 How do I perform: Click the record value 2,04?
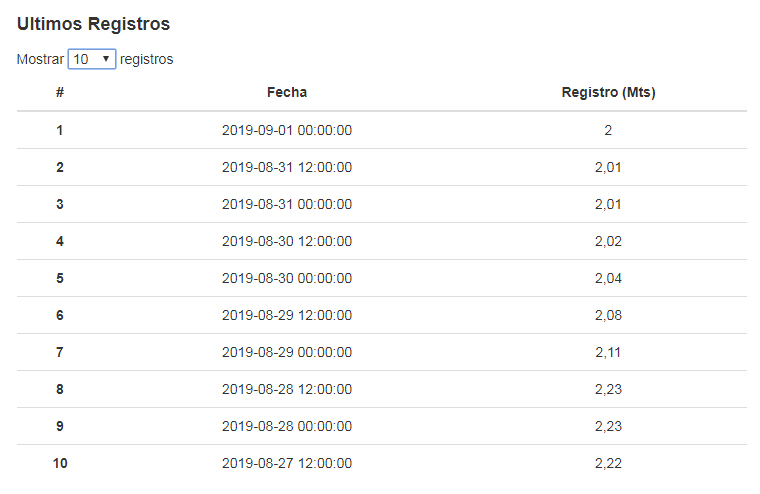point(608,278)
